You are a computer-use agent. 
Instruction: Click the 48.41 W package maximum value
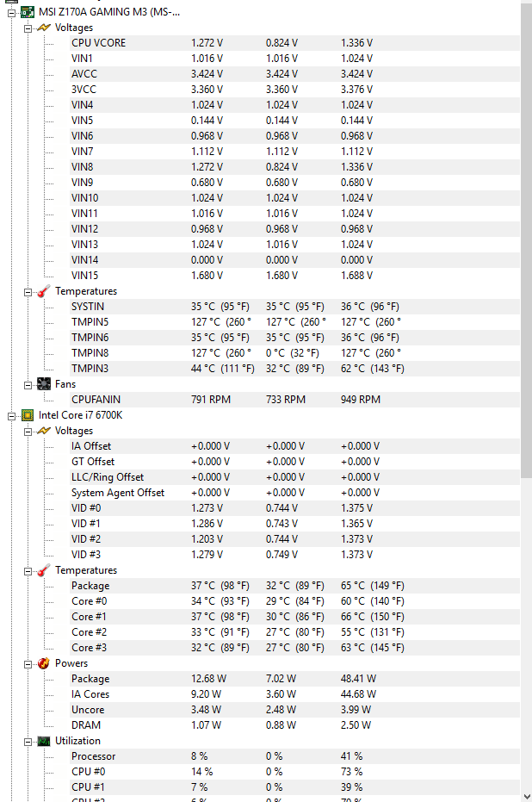(358, 679)
